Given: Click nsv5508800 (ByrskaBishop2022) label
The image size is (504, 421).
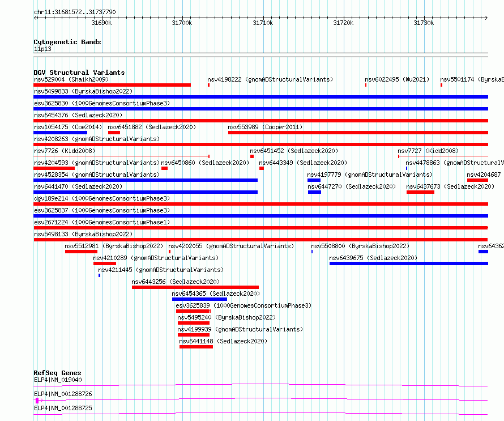Looking at the screenshot, I should (360, 246).
